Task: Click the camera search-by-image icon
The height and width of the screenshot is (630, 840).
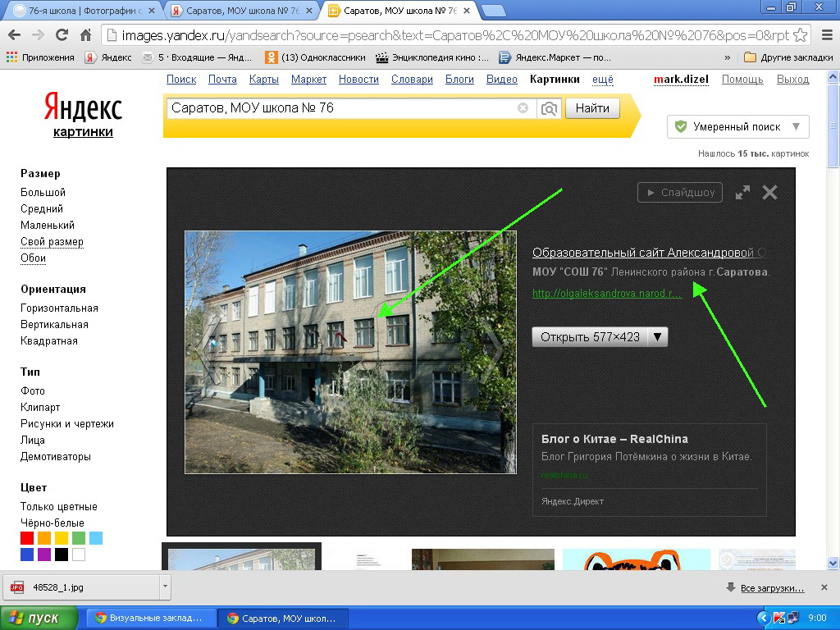Action: tap(549, 108)
